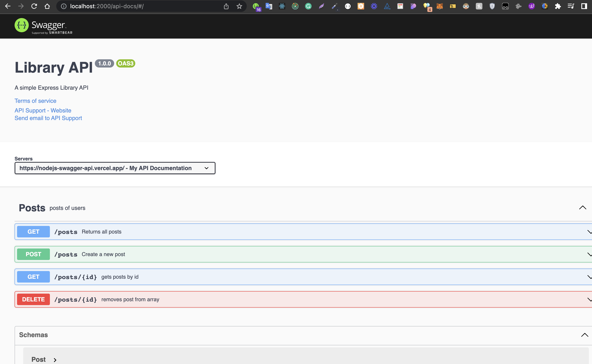
Task: Bookmark page using the star icon
Action: [x=239, y=6]
